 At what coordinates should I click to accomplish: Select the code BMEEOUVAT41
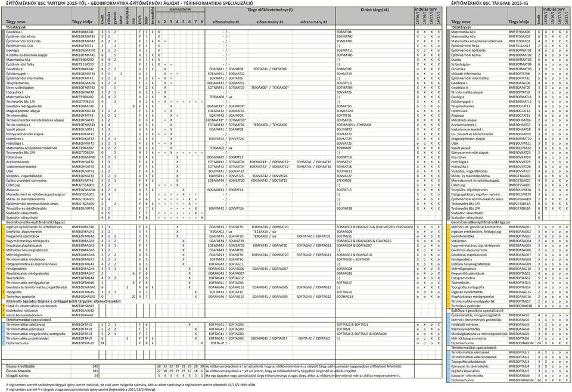83,129
